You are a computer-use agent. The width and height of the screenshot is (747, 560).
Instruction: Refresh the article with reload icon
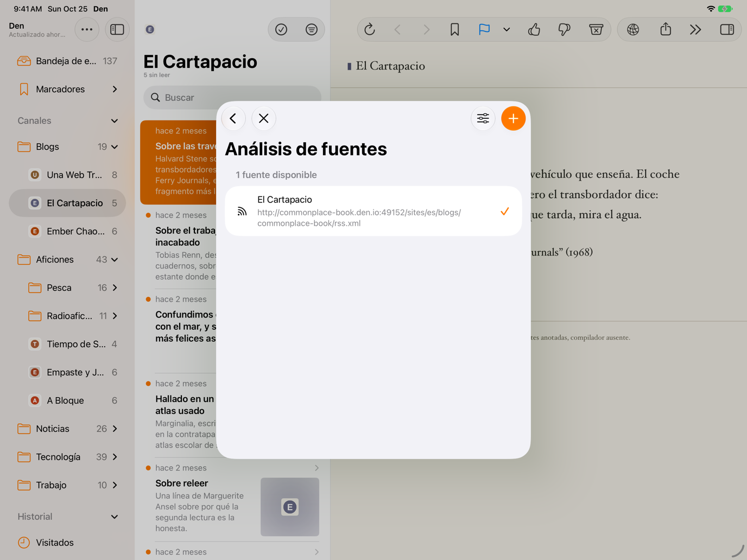point(370,29)
